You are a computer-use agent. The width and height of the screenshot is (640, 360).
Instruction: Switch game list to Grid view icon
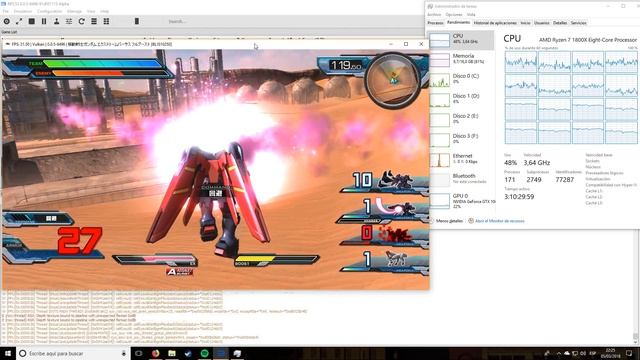[x=106, y=21]
